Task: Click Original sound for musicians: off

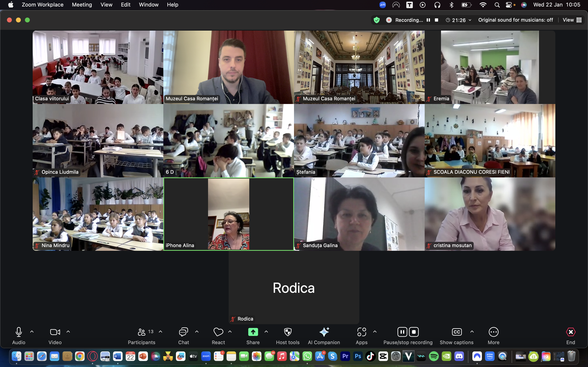Action: pos(515,20)
